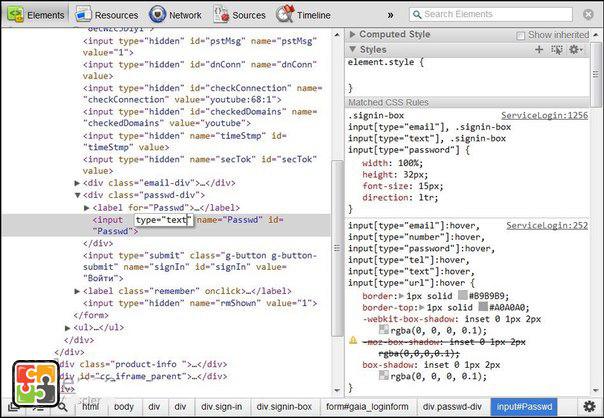Open the Resources panel
This screenshot has width=604, height=418.
(x=107, y=15)
